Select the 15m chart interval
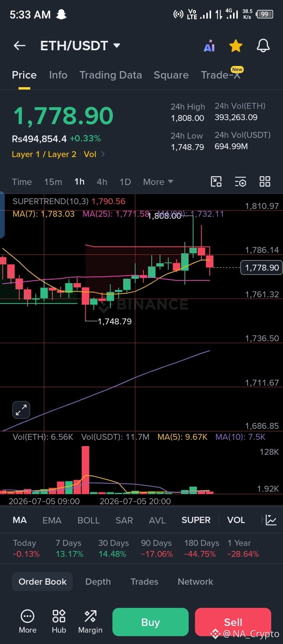Image resolution: width=283 pixels, height=644 pixels. (53, 182)
